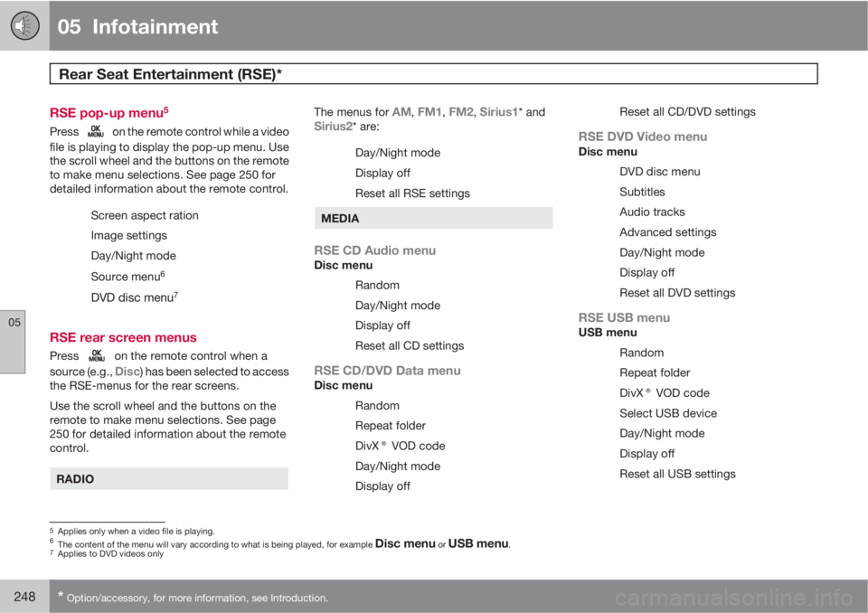Click Screen aspect ration menu item
Image resolution: width=868 pixels, height=613 pixels.
point(145,215)
